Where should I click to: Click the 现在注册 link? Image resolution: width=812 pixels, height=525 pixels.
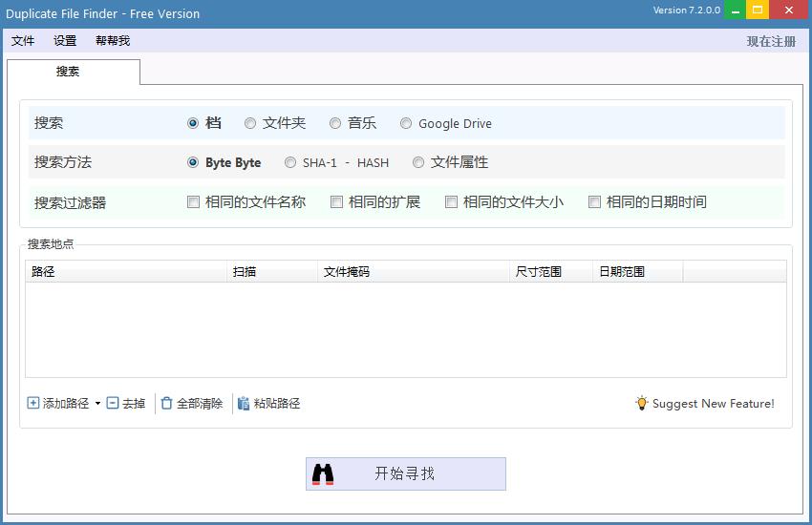771,41
